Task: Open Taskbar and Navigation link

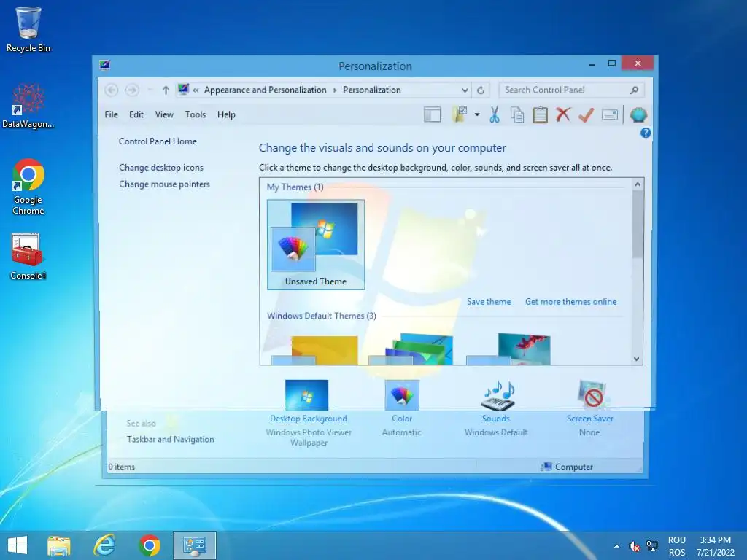Action: [x=170, y=439]
